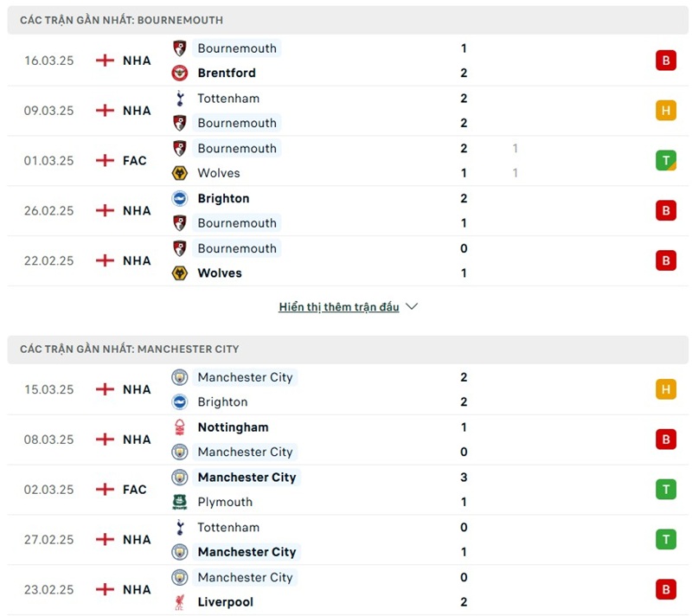Click England flag in the 16.03.25 row
Viewport: 692px width, 616px height.
pos(105,61)
